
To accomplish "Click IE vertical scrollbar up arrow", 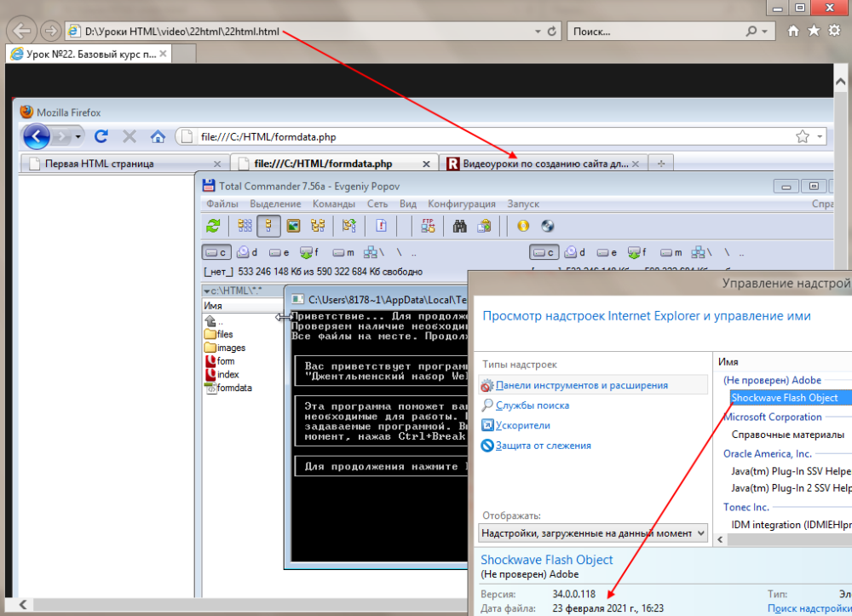I will pyautogui.click(x=840, y=82).
